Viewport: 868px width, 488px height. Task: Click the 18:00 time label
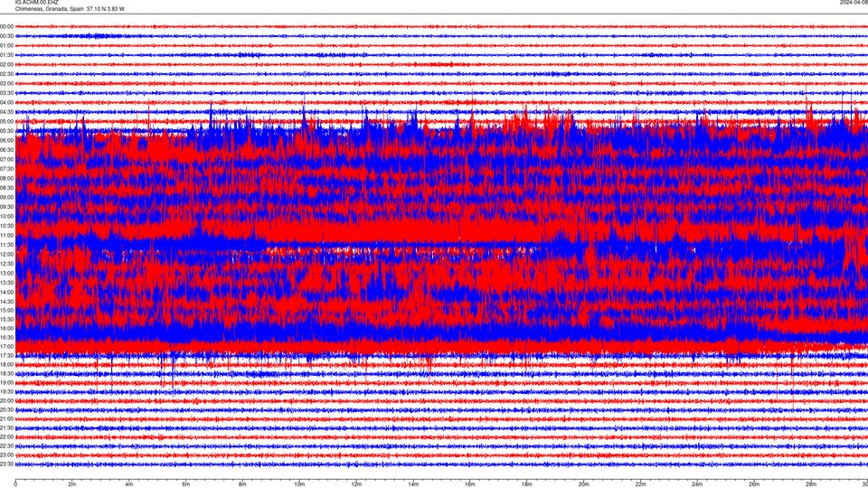6,364
